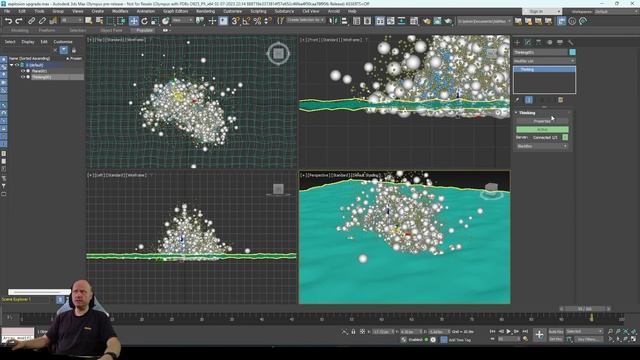
Task: Open the Selected key filter dropdown
Action: pos(584,331)
